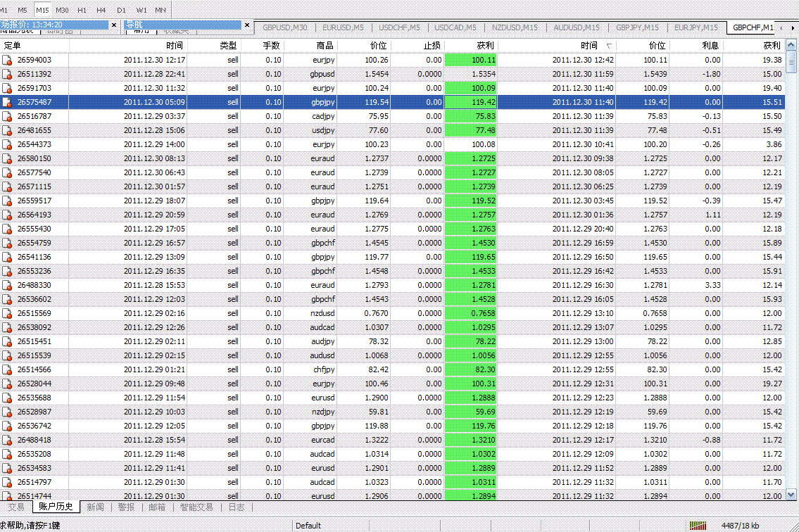Click the order icon for ticket 26544373
The height and width of the screenshot is (532, 799).
[x=8, y=145]
